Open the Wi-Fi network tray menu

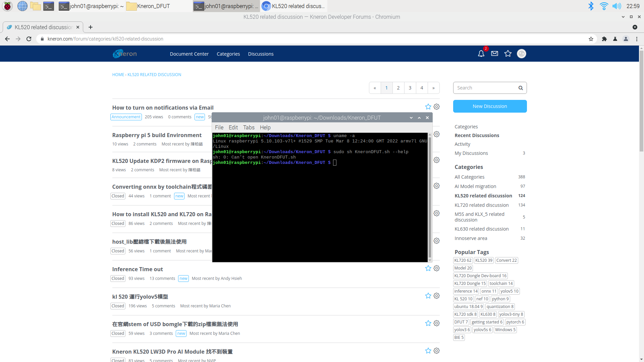604,6
